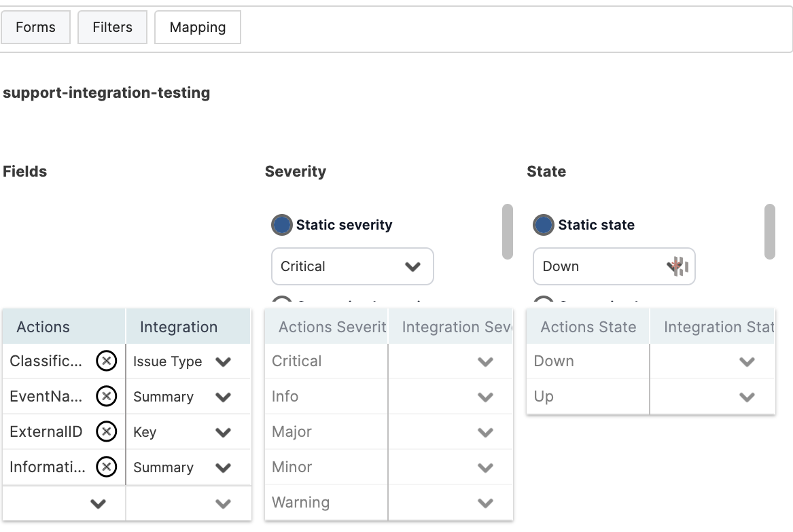Open the Mapping tab

point(198,28)
